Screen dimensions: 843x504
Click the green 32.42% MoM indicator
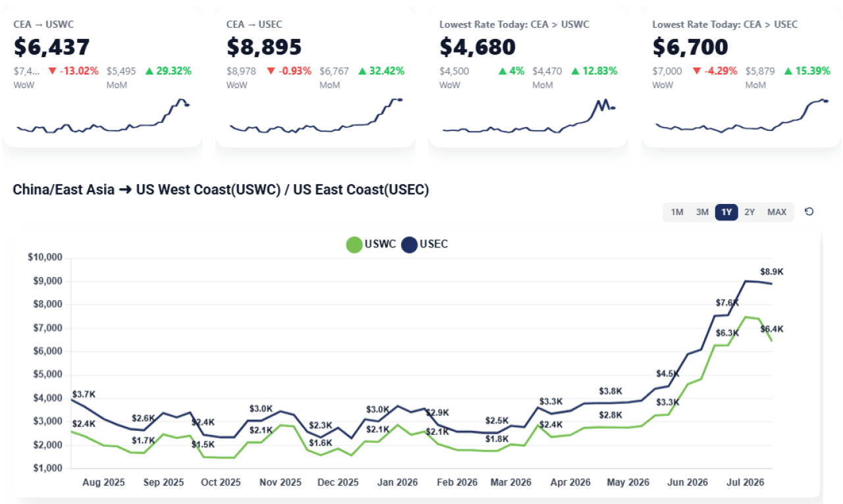pyautogui.click(x=381, y=71)
